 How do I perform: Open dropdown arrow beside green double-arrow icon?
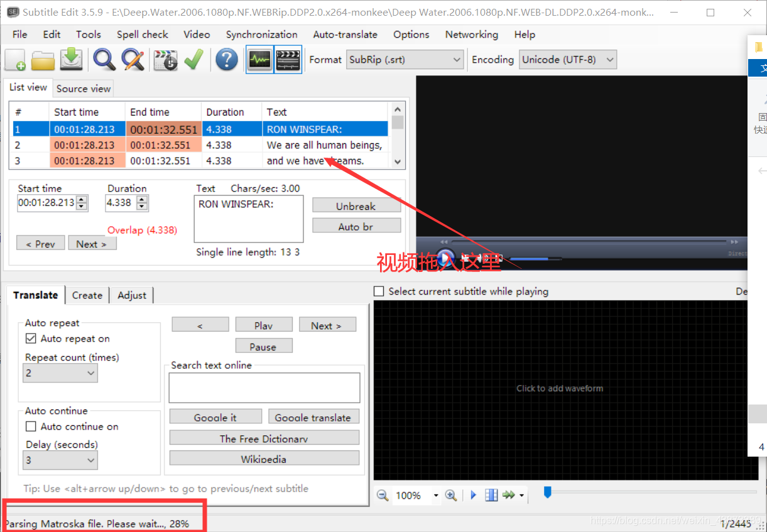coord(521,496)
